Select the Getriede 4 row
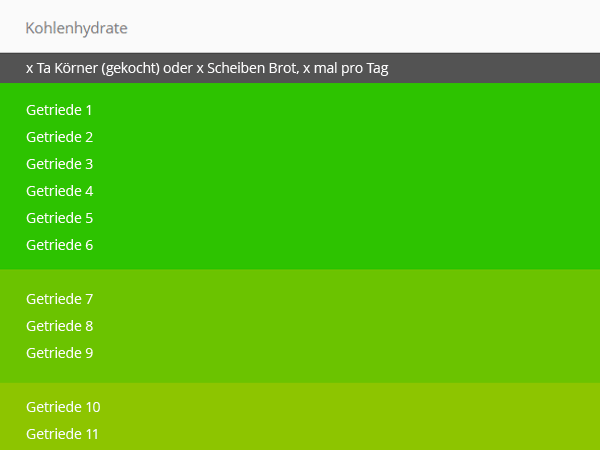 pyautogui.click(x=59, y=191)
